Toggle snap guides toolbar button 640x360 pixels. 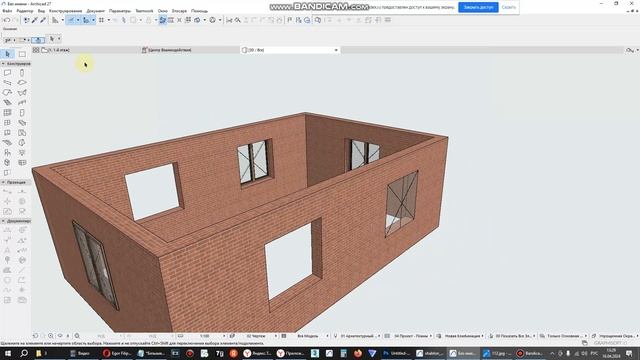pos(86,20)
